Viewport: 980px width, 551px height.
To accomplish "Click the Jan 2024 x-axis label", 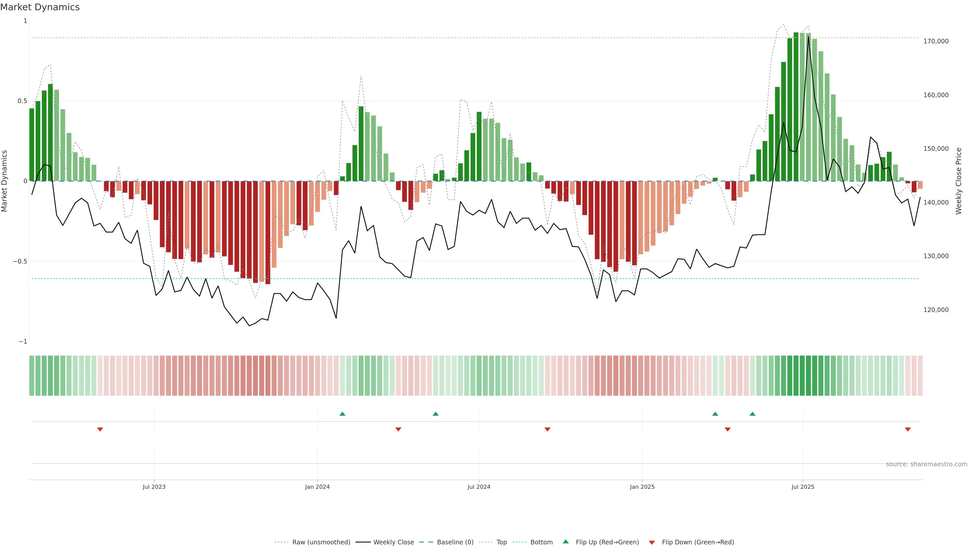I will point(317,487).
